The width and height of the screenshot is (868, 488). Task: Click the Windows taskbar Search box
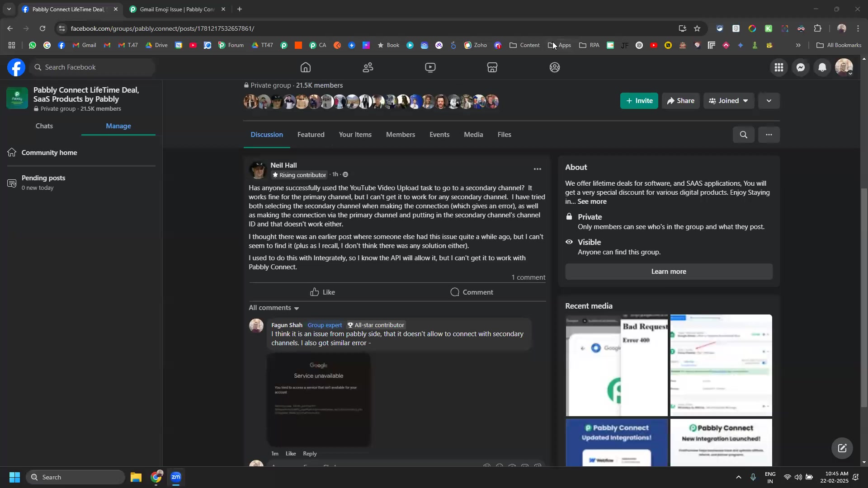click(75, 477)
